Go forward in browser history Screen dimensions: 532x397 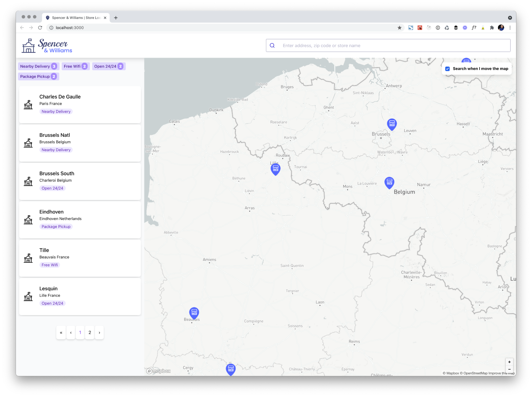click(31, 28)
